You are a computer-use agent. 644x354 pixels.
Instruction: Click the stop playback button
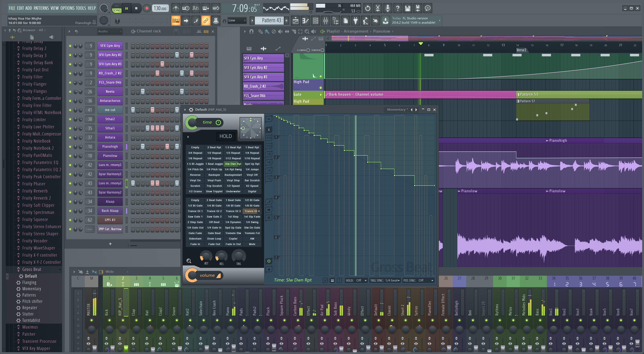click(x=136, y=8)
